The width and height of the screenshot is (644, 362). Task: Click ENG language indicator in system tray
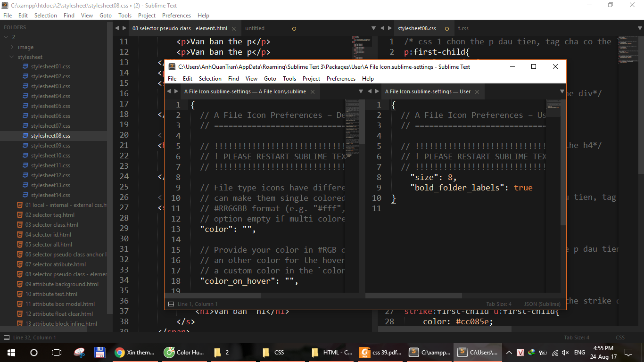(x=579, y=352)
